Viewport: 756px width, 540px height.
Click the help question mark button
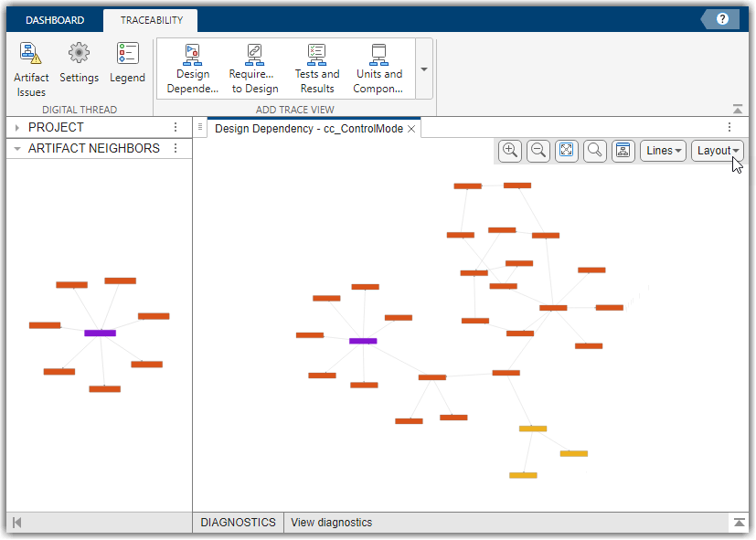coord(722,19)
